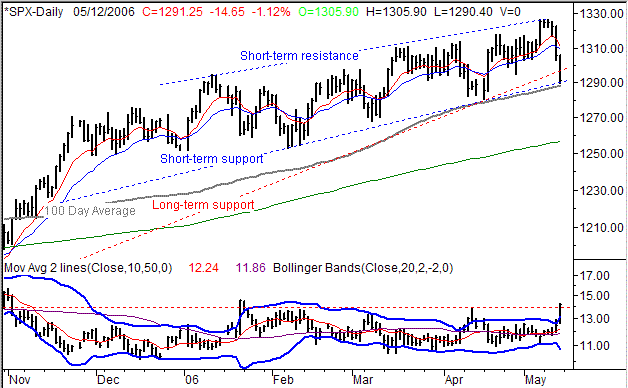Click the 'Short-term resistance' annotation
Image resolution: width=628 pixels, height=388 pixels.
click(x=299, y=56)
